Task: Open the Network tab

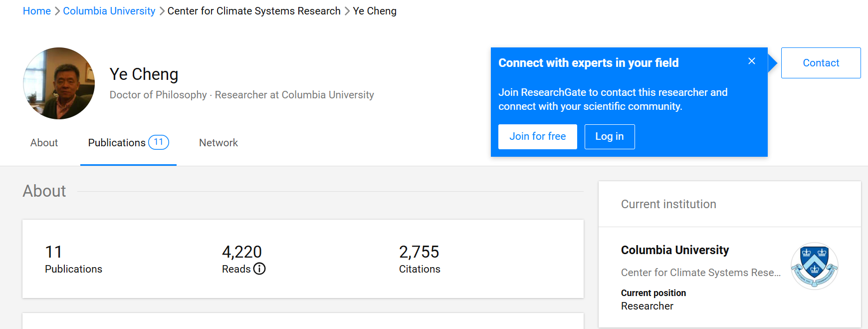Action: point(218,143)
